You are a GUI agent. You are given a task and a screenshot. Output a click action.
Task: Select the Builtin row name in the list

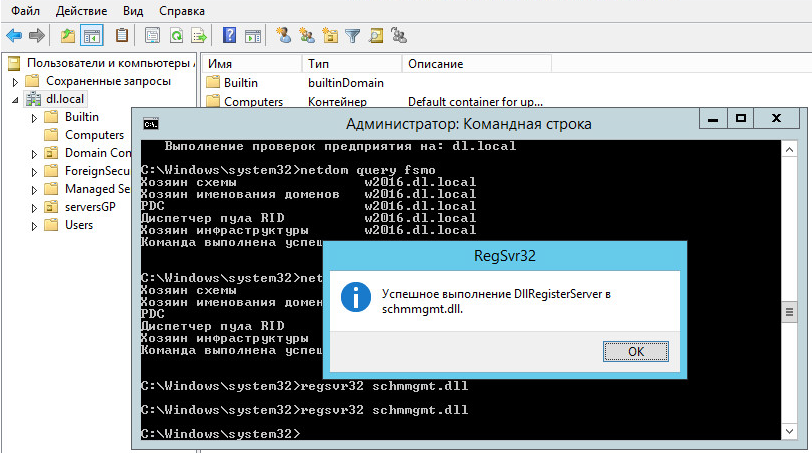click(x=241, y=83)
